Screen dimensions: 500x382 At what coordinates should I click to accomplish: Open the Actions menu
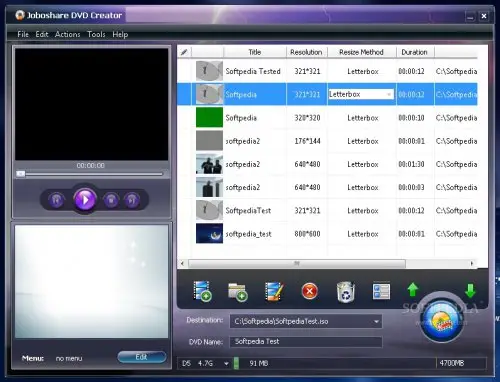point(68,34)
